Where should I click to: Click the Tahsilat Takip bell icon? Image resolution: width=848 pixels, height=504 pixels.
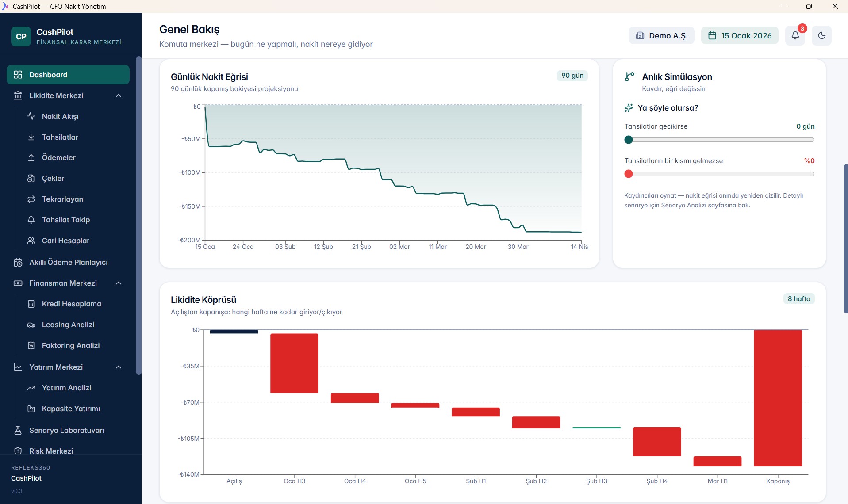coord(31,220)
